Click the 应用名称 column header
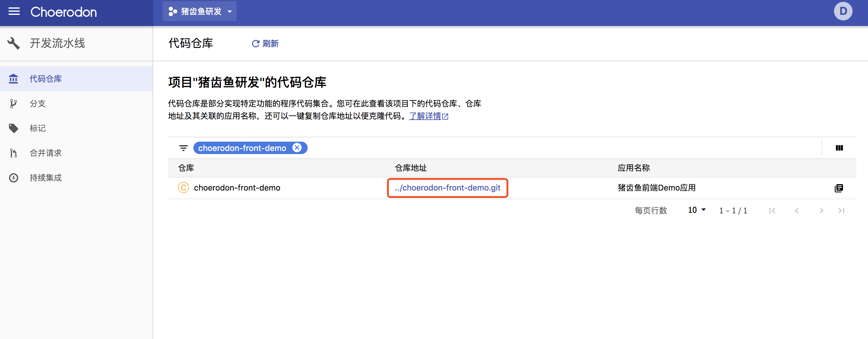Image resolution: width=868 pixels, height=339 pixels. pyautogui.click(x=634, y=168)
